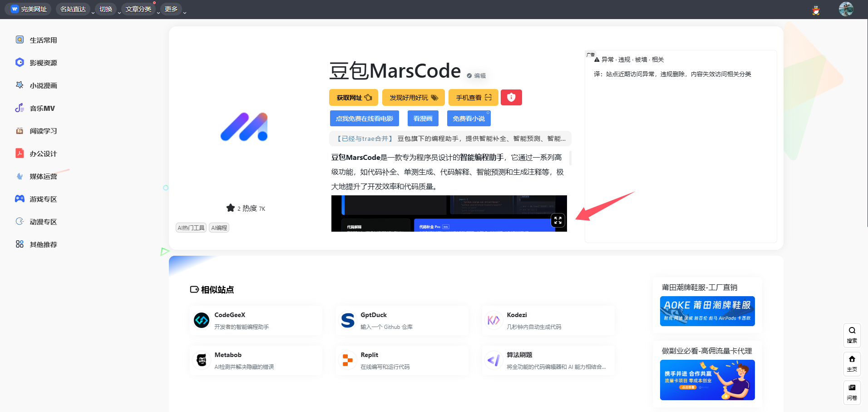Screen dimensions: 868x412
Task: Open the 阅读学习 sidebar category
Action: pyautogui.click(x=36, y=131)
